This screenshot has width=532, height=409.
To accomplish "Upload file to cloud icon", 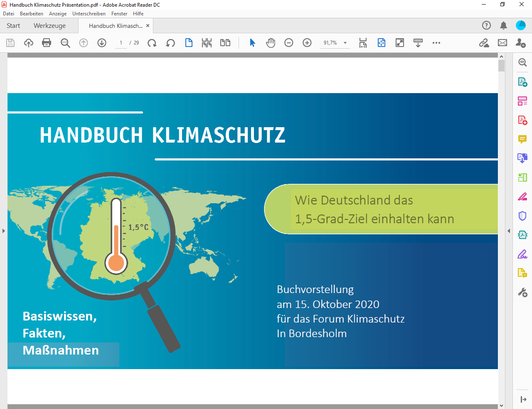I will pyautogui.click(x=29, y=43).
